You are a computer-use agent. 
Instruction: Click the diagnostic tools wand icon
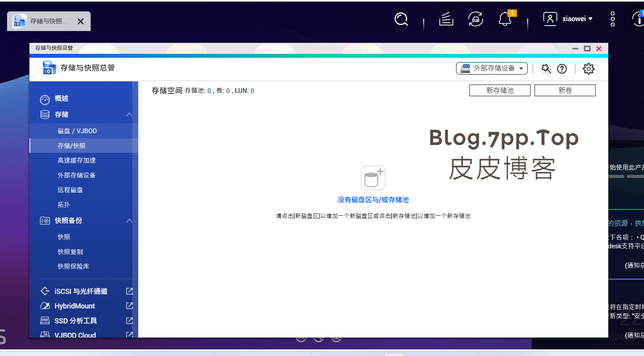pyautogui.click(x=546, y=69)
